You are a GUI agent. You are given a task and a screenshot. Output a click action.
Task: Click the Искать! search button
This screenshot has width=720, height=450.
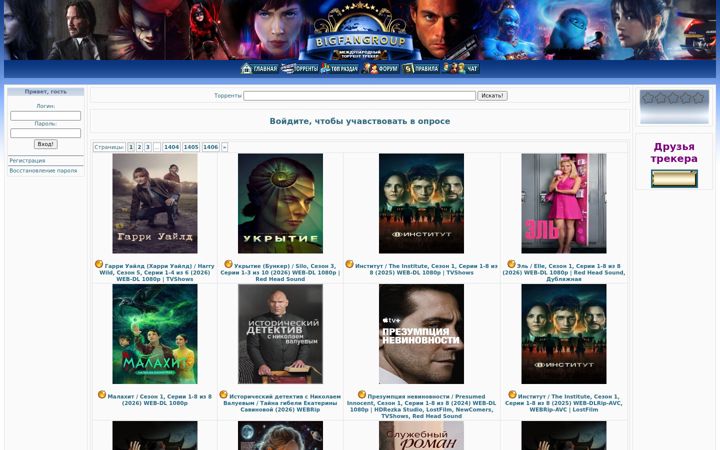pos(492,96)
